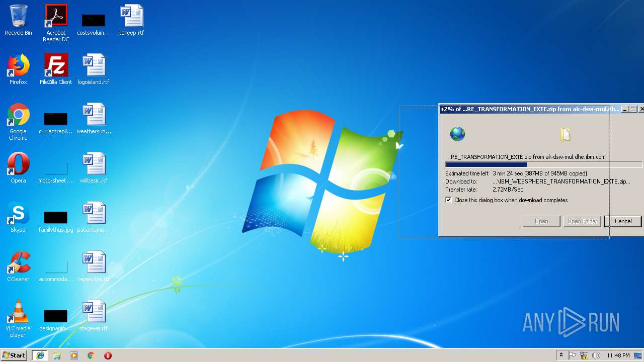Click the folder icon in download dialog

pyautogui.click(x=566, y=134)
